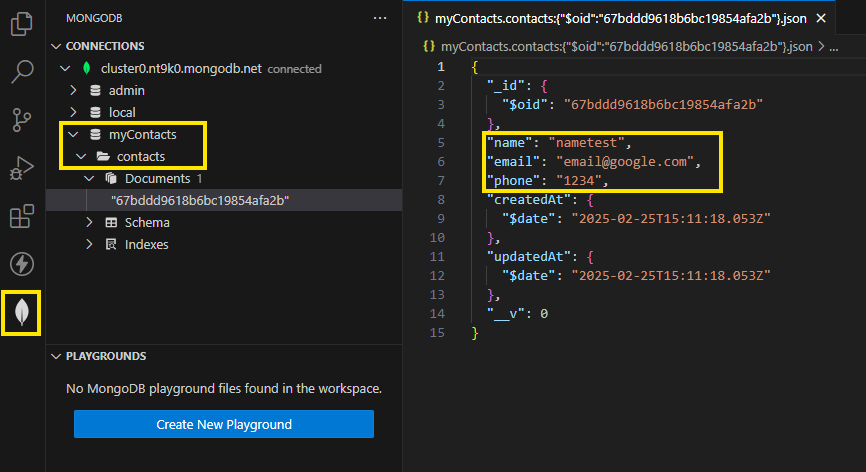866x472 pixels.
Task: Select the admin tree row label
Action: point(126,91)
